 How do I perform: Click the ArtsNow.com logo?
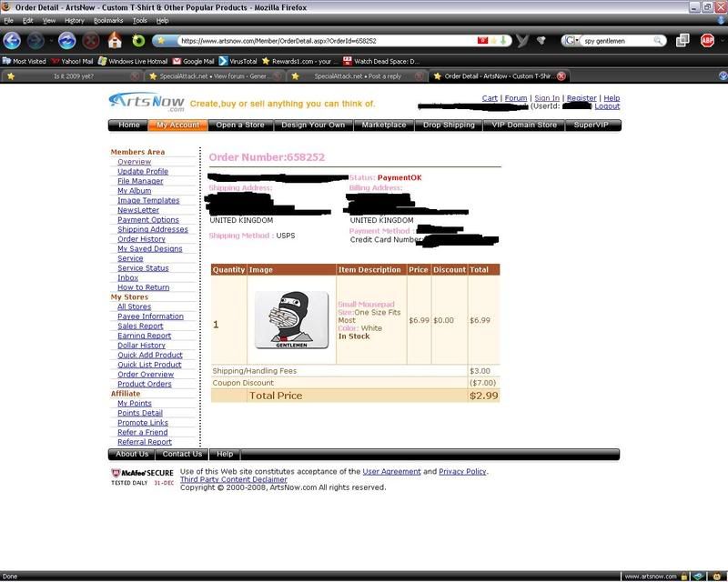coord(147,102)
